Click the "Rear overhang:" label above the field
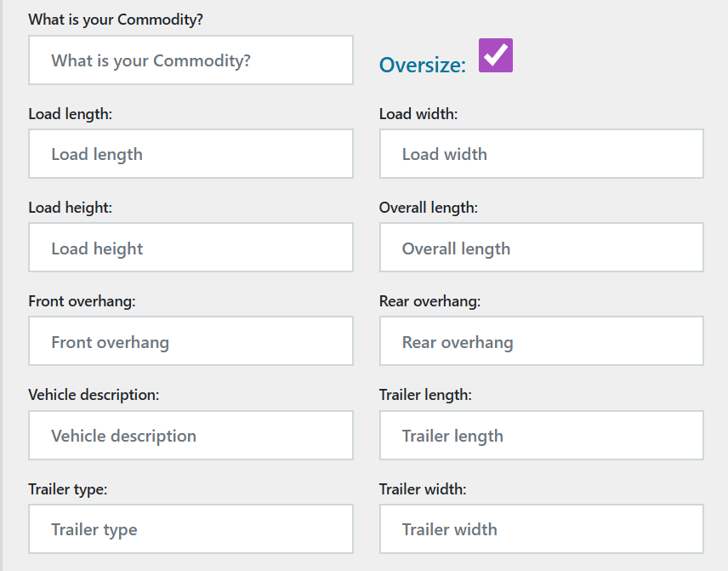 coord(429,301)
